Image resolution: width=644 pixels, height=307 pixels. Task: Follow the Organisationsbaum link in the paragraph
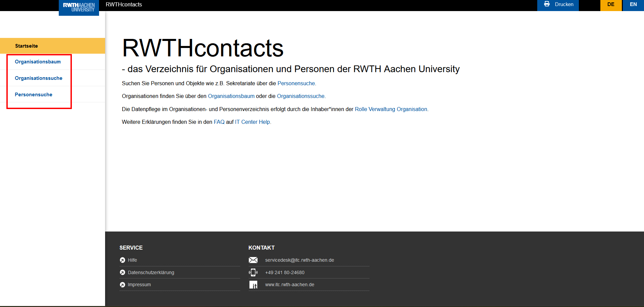[231, 96]
